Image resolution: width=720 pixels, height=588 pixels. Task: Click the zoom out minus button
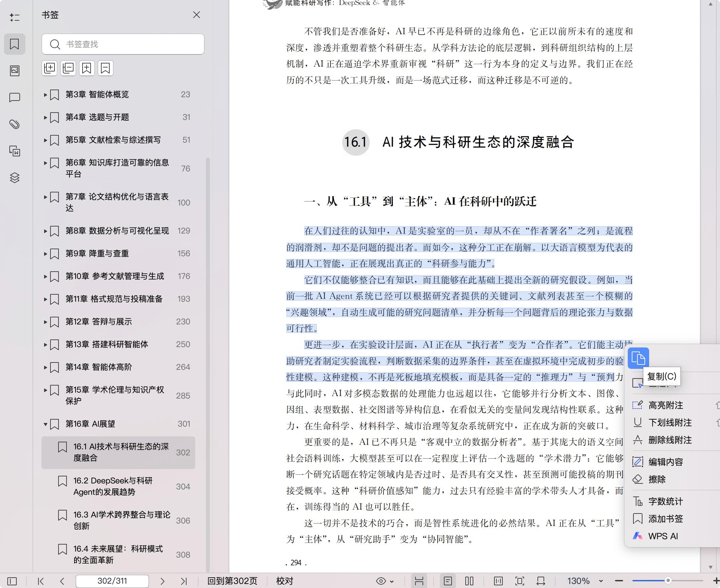(x=619, y=581)
